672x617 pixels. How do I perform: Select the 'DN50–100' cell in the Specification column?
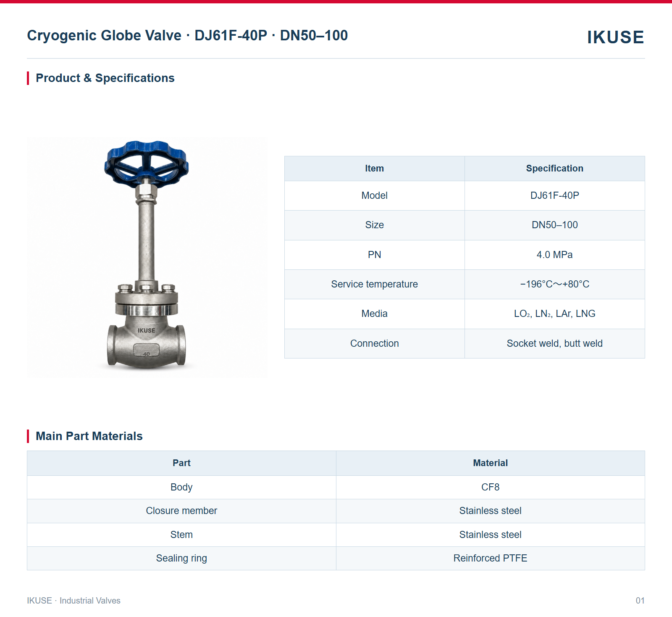pos(554,225)
